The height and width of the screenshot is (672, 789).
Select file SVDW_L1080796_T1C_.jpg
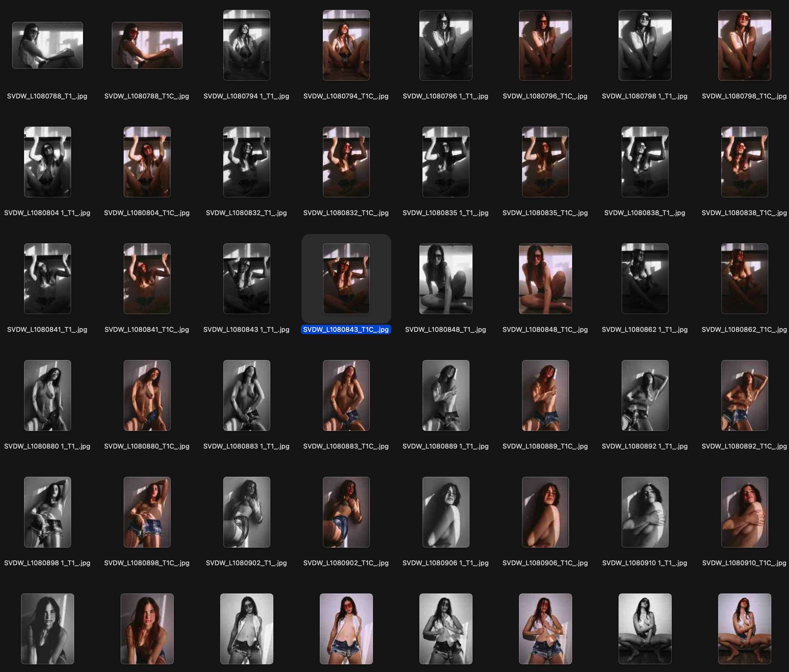pyautogui.click(x=545, y=45)
